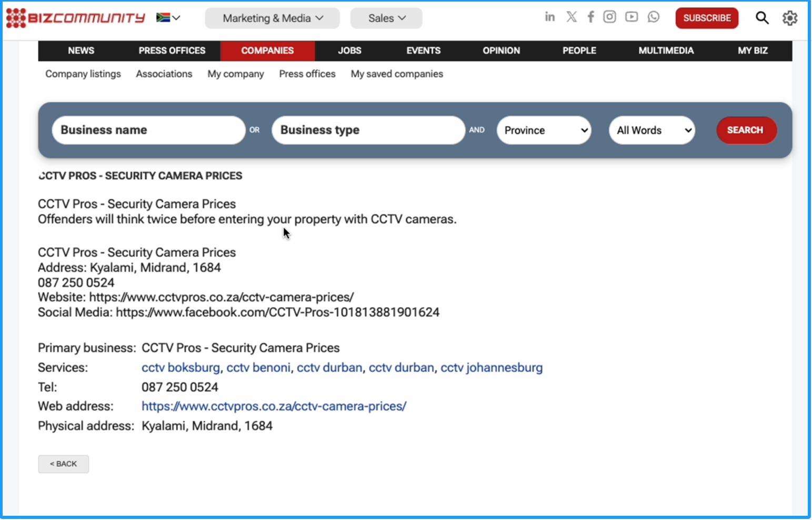Open the Facebook social icon

tap(590, 17)
